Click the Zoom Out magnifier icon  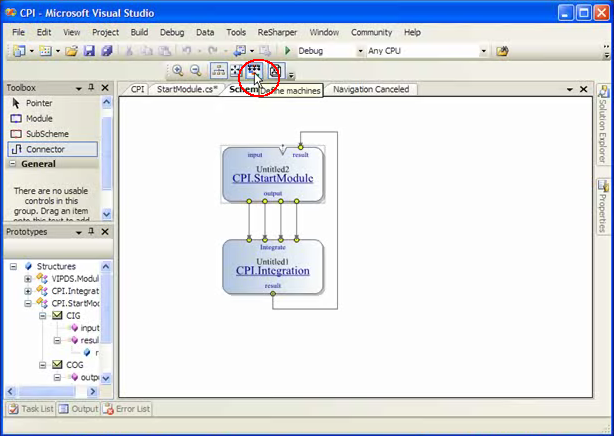(x=196, y=71)
